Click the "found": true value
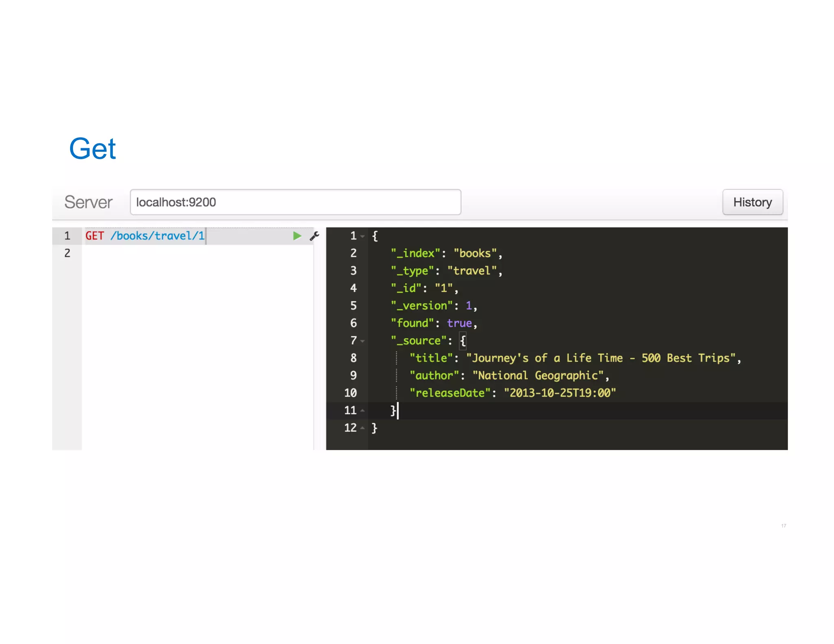 tap(459, 323)
